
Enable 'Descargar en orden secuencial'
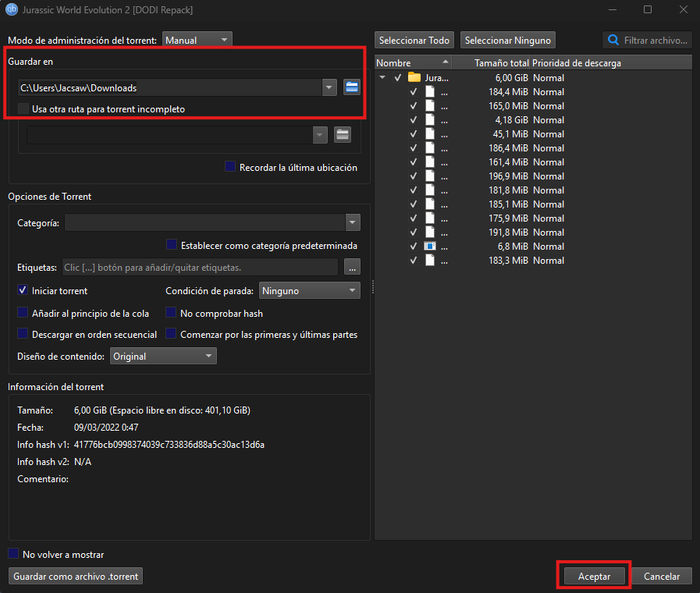click(23, 333)
